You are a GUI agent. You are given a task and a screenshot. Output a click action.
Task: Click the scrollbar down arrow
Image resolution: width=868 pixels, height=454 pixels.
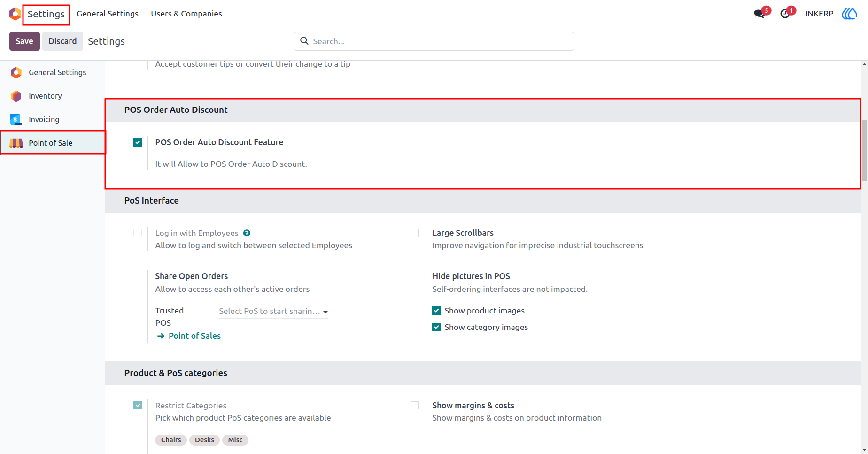[x=864, y=450]
